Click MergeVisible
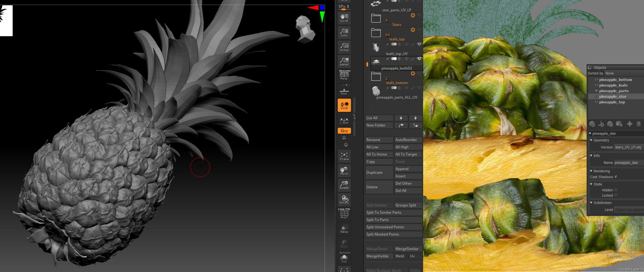 click(x=379, y=256)
